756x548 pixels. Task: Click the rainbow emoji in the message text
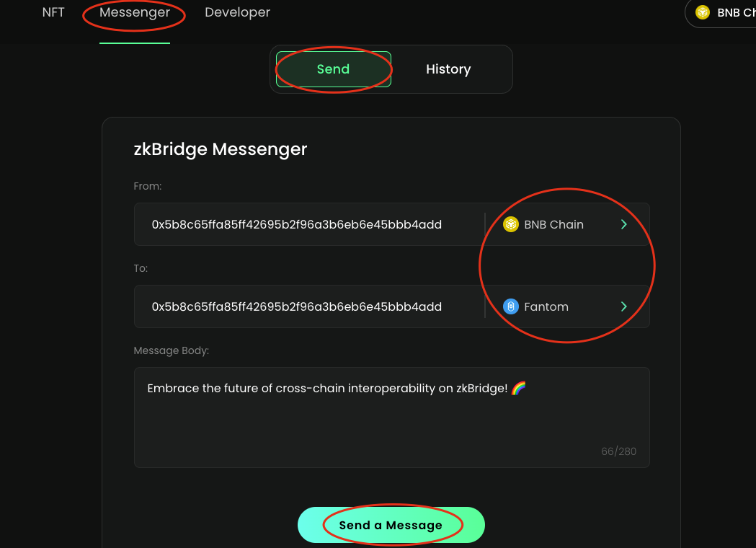pyautogui.click(x=518, y=389)
